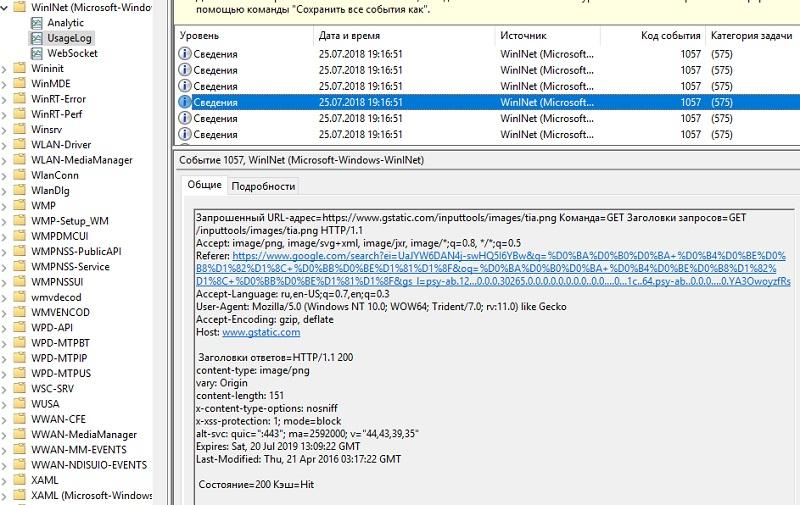Expand the Wininit folder node

(4, 69)
